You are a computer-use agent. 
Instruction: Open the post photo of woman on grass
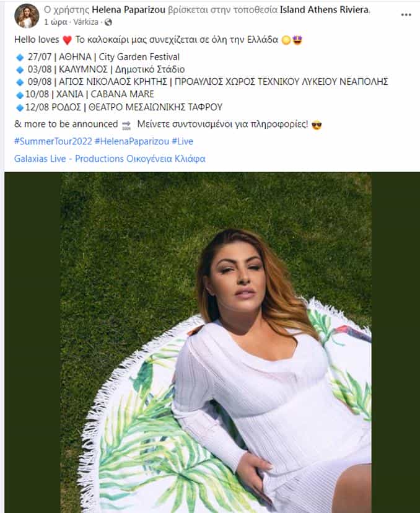tap(216, 342)
